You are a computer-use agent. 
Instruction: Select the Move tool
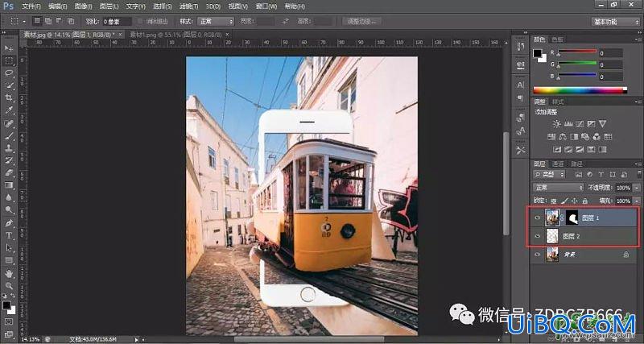click(x=9, y=49)
